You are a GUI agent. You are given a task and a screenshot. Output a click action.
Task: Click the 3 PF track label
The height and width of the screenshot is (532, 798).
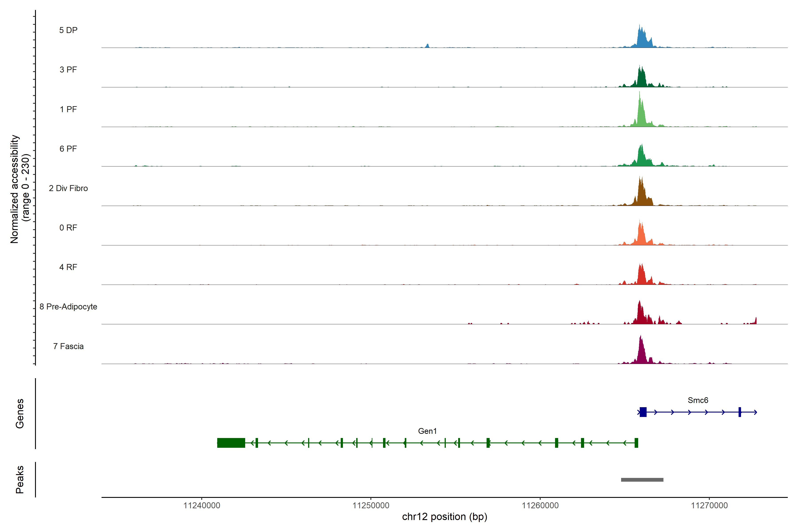[68, 70]
